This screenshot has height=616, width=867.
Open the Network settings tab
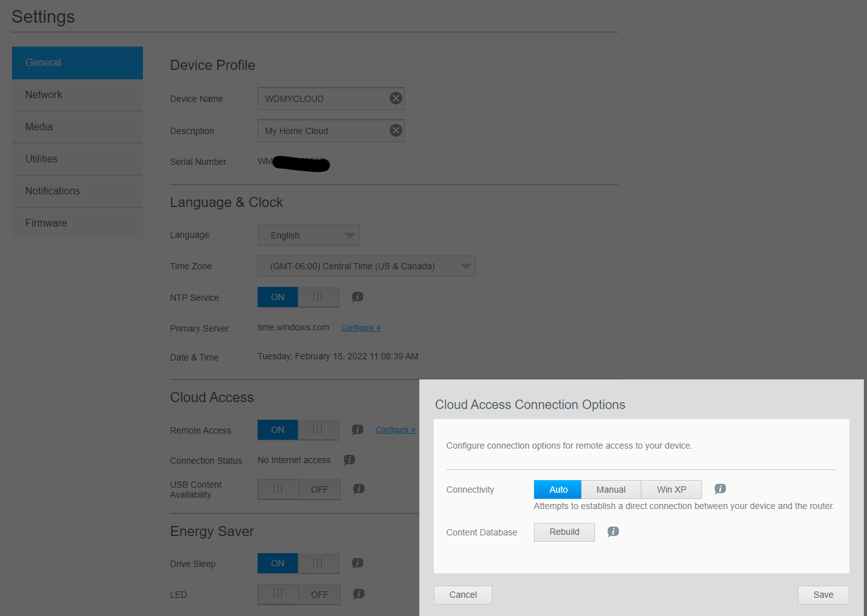77,95
